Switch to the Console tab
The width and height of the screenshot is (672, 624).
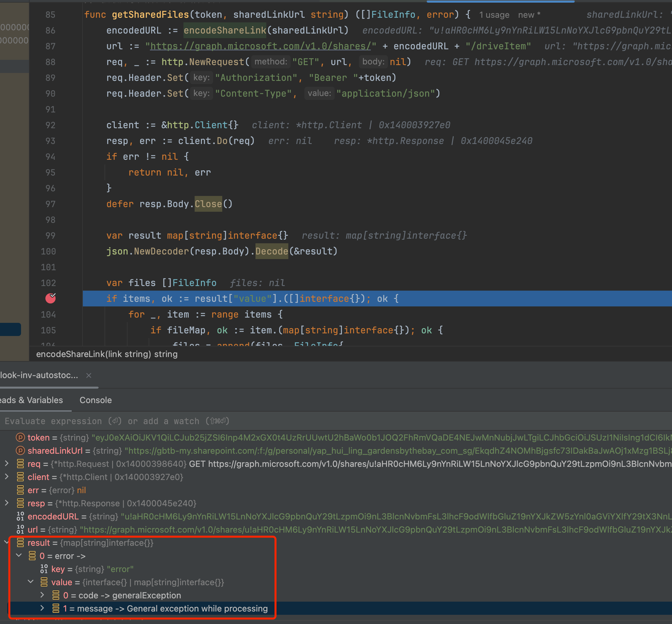(x=96, y=400)
